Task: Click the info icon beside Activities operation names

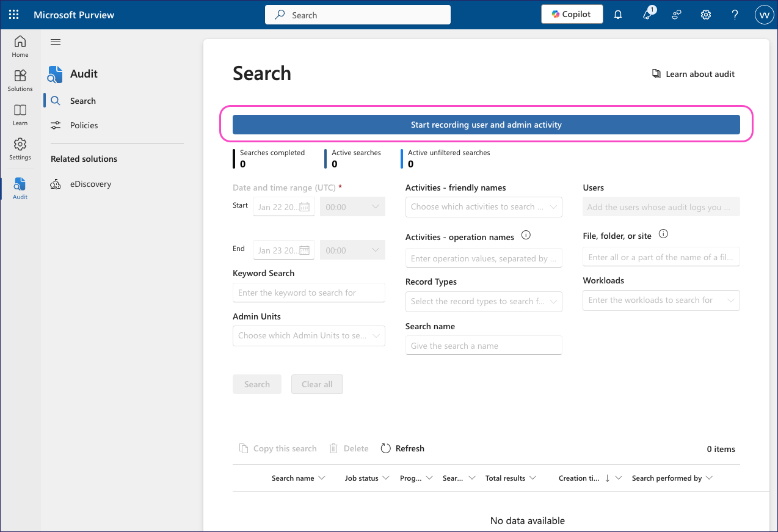Action: pos(526,235)
